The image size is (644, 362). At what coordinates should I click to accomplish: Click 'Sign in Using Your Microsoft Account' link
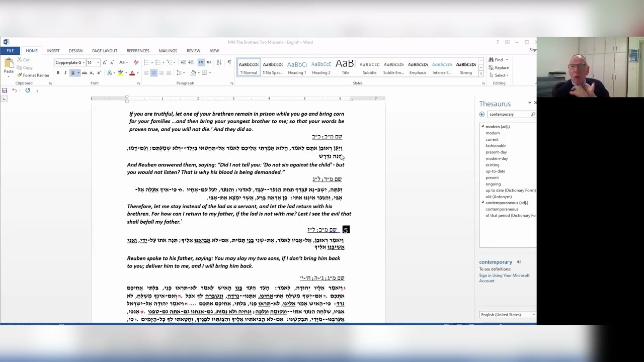point(504,278)
